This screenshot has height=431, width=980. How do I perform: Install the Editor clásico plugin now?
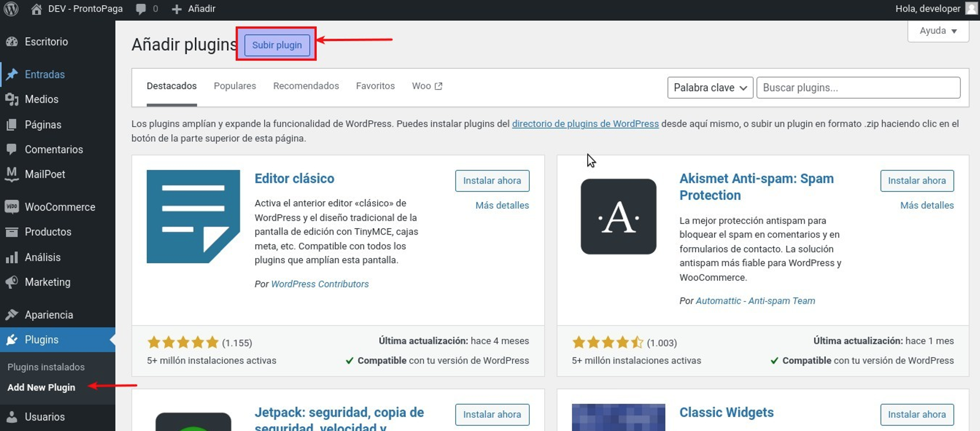tap(492, 181)
